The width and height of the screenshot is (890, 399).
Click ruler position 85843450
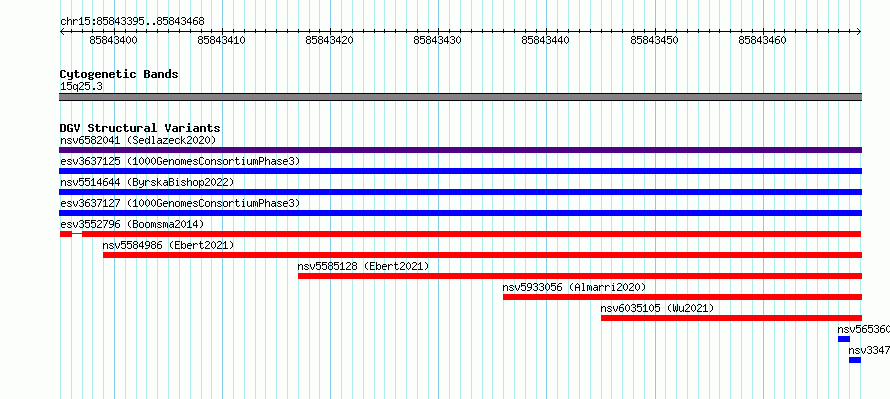654,40
